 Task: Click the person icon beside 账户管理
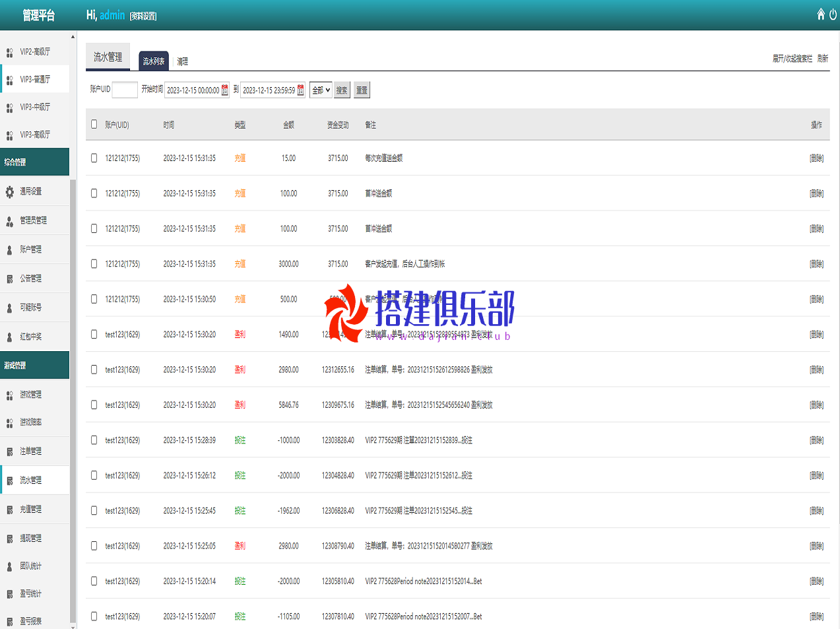(10, 250)
